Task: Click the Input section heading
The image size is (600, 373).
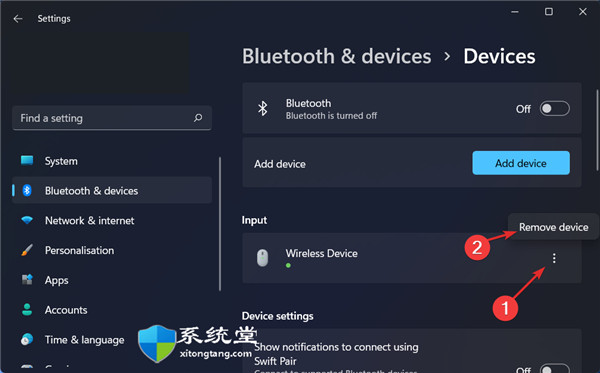Action: pyautogui.click(x=254, y=220)
